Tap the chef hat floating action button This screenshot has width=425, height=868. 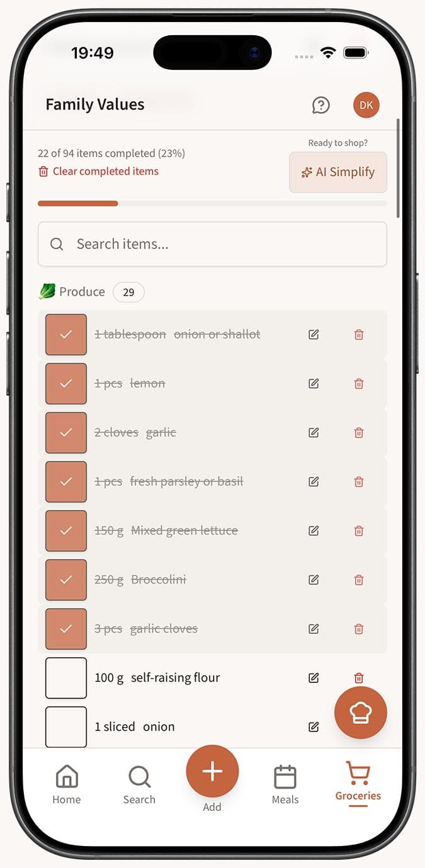click(x=360, y=712)
